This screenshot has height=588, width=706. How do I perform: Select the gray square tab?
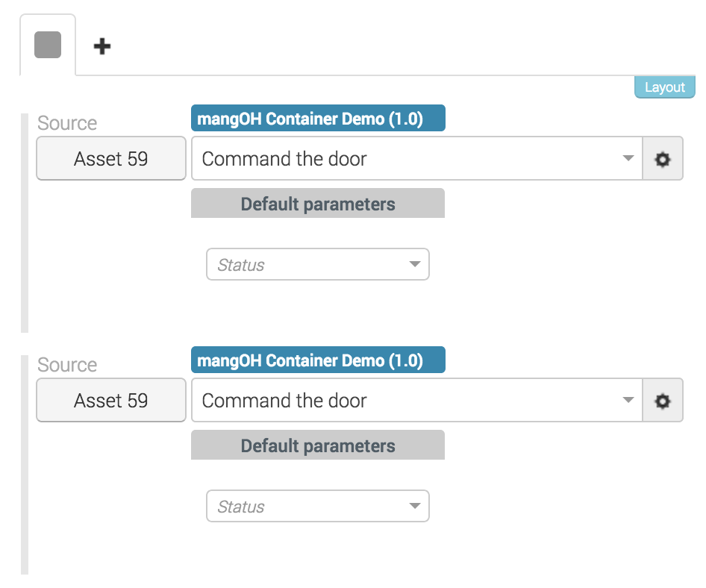[x=48, y=46]
